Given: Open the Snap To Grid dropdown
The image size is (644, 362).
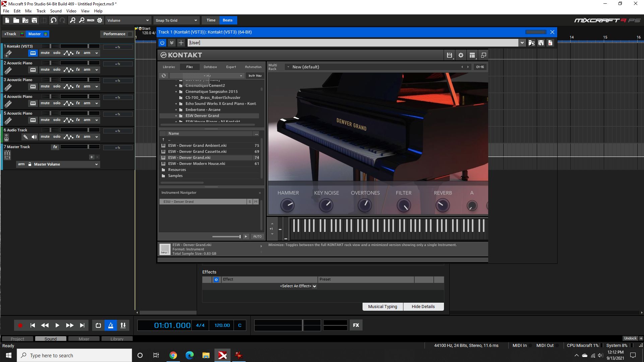Looking at the screenshot, I should click(176, 20).
